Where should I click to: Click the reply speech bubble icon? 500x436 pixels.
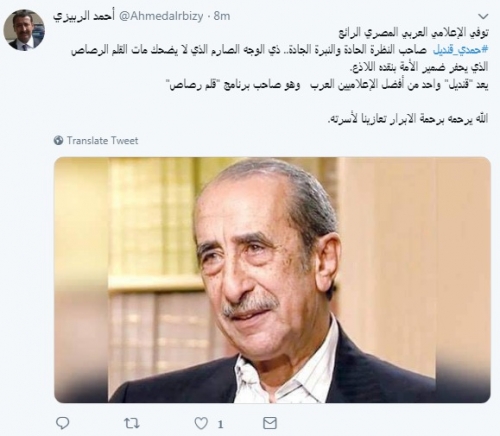click(x=62, y=423)
